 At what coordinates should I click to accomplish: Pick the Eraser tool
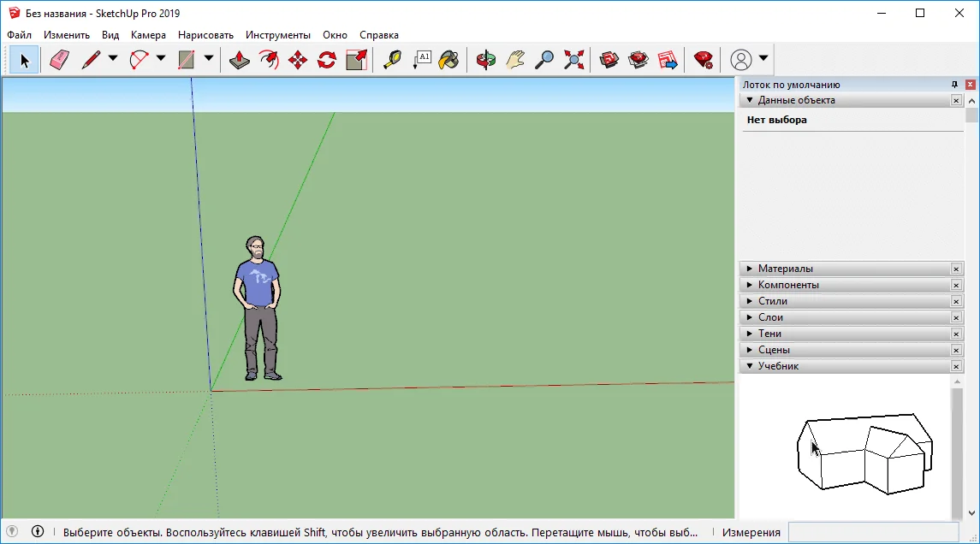coord(59,60)
